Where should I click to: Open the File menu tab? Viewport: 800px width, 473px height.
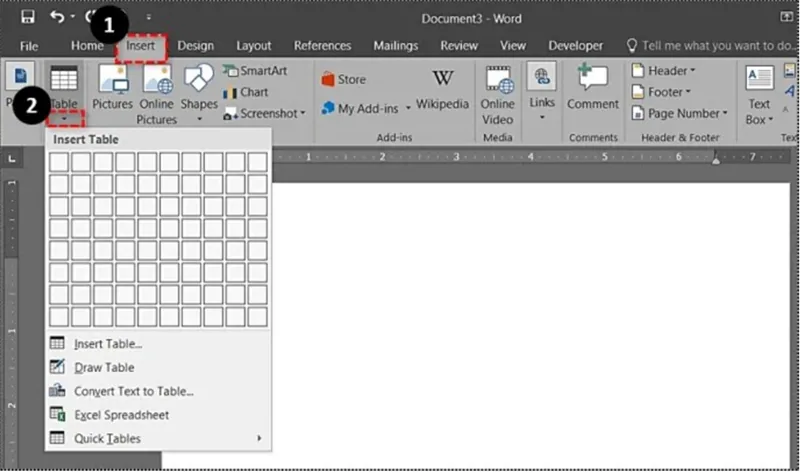click(29, 46)
